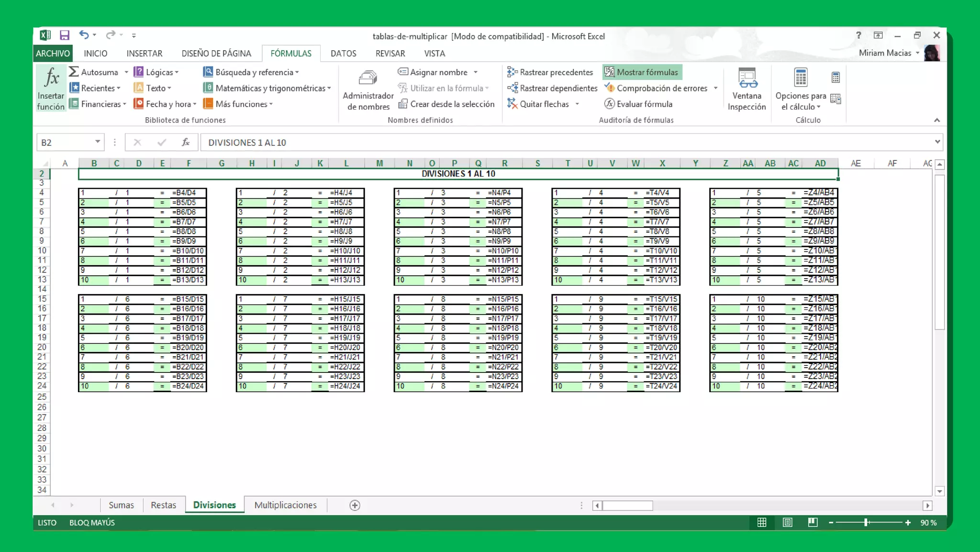
Task: Click the Save disk icon
Action: [x=64, y=35]
